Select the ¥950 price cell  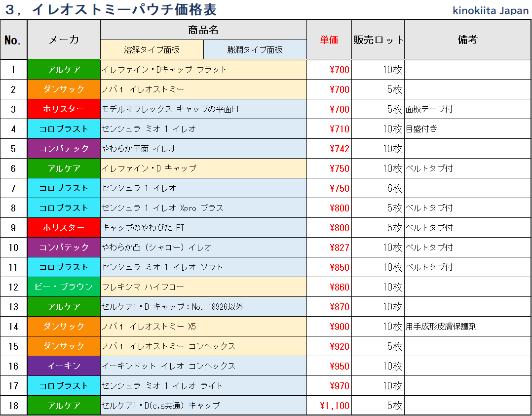(x=329, y=366)
